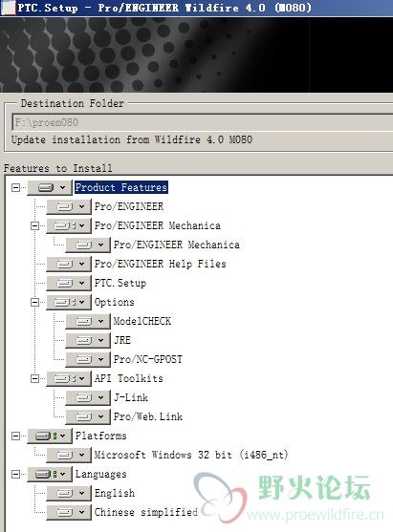The width and height of the screenshot is (393, 532).
Task: Open install dropdown for Chinese simplified
Action: [x=69, y=512]
